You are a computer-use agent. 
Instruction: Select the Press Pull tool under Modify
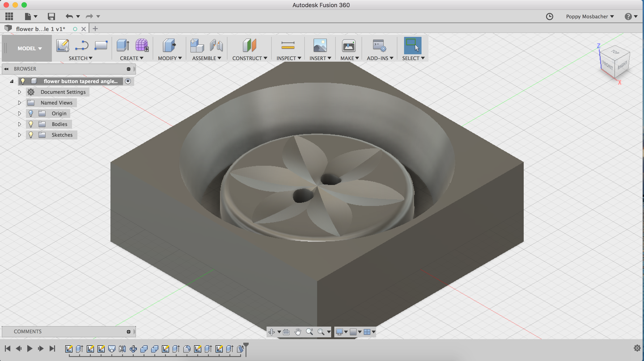169,46
